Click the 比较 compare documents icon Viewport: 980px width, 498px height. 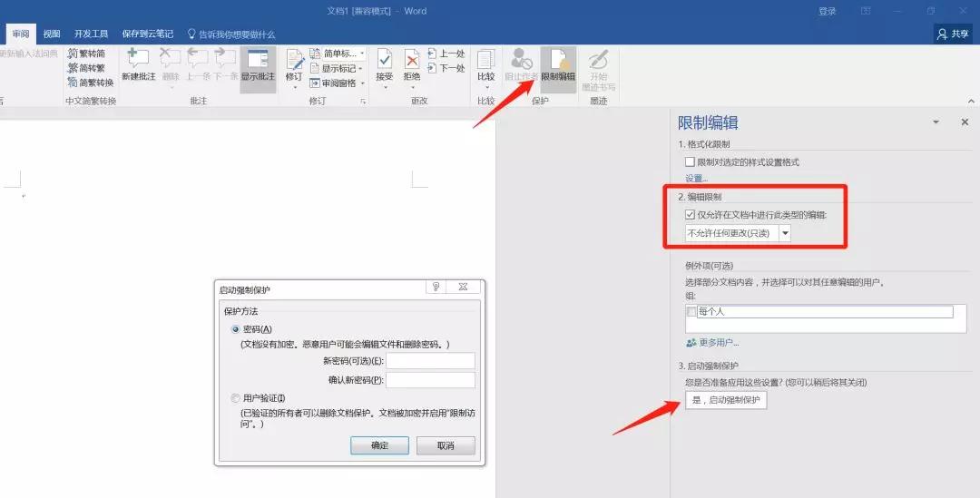tap(485, 59)
